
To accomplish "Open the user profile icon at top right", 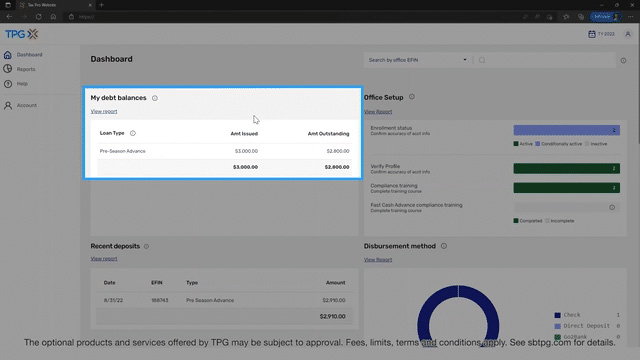I will tap(628, 34).
